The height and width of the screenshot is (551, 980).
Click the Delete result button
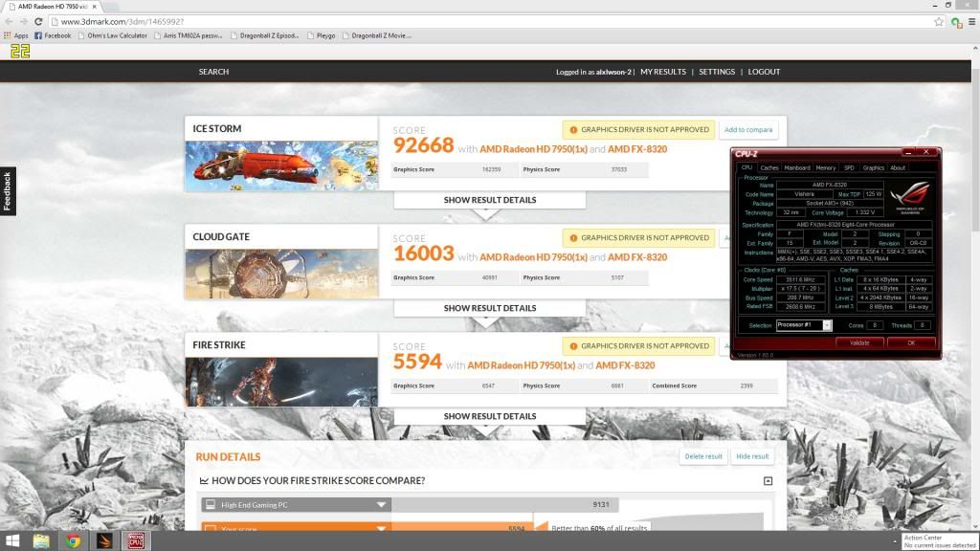point(703,456)
